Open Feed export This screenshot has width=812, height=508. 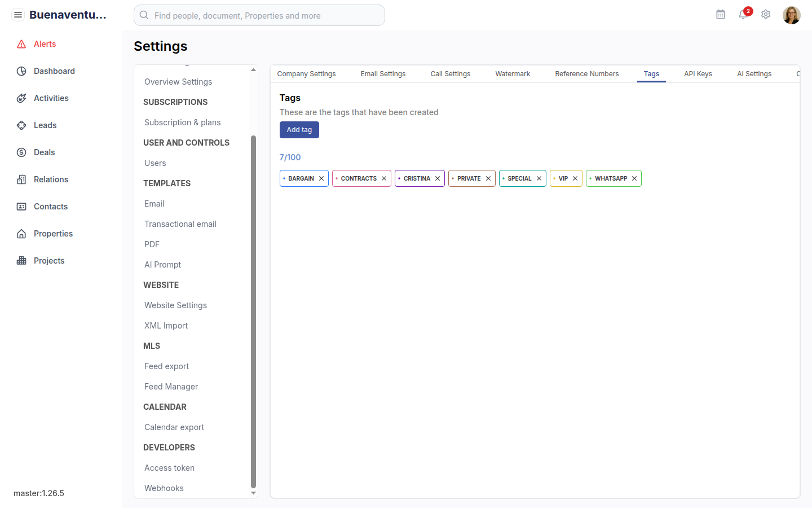point(167,366)
